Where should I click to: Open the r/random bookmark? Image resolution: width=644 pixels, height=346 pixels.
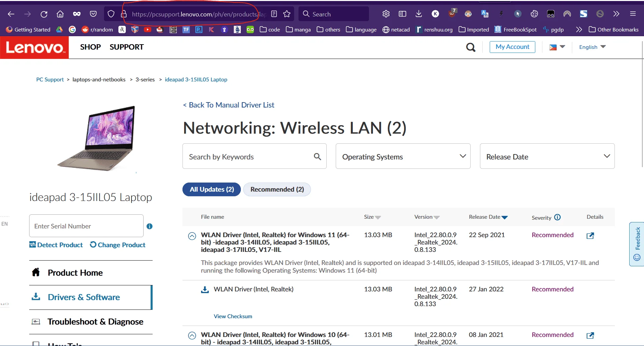point(97,29)
